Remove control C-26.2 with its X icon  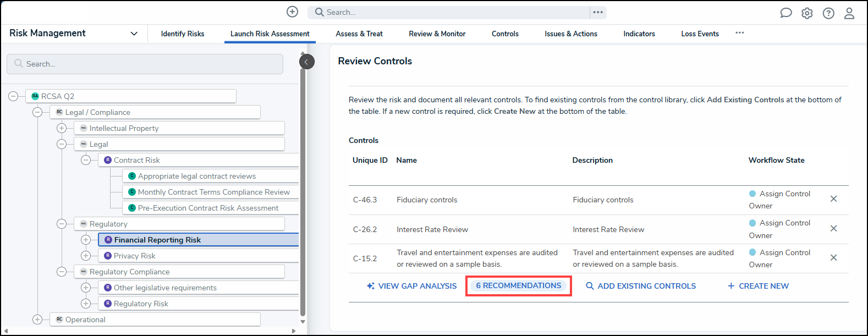pyautogui.click(x=833, y=228)
